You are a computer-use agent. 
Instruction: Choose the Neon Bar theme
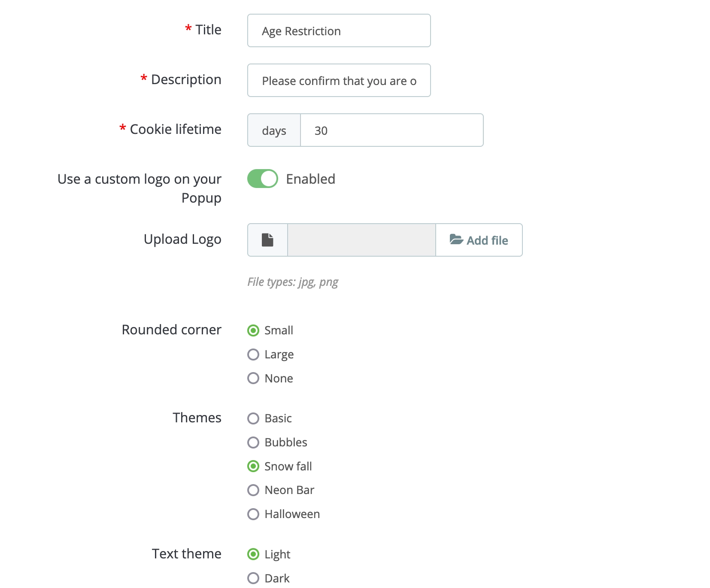click(x=254, y=490)
